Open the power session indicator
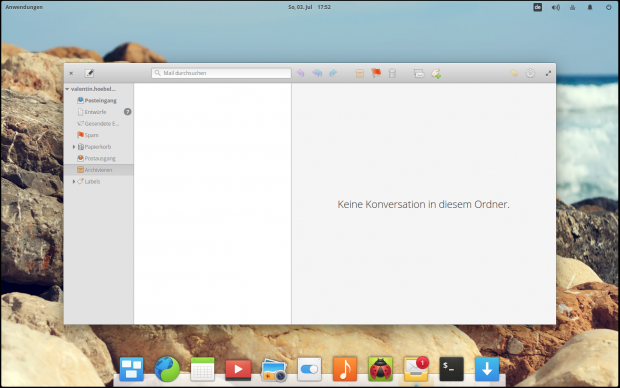Image resolution: width=620 pixels, height=388 pixels. [x=609, y=7]
